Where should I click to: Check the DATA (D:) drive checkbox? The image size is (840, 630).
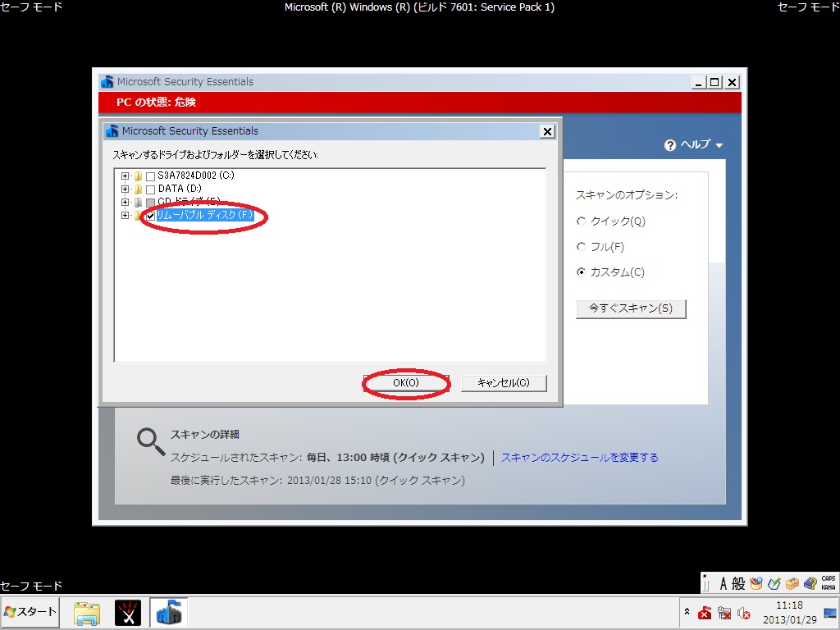pos(151,189)
